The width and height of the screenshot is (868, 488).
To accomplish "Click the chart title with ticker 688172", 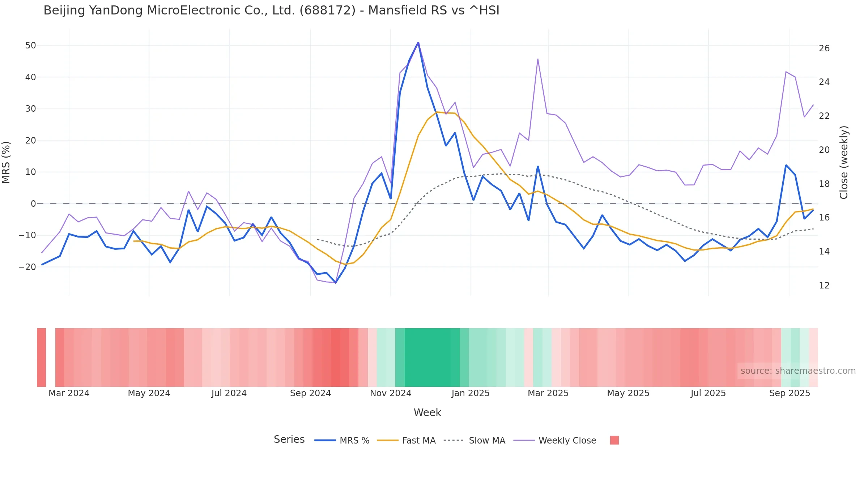I will [271, 10].
